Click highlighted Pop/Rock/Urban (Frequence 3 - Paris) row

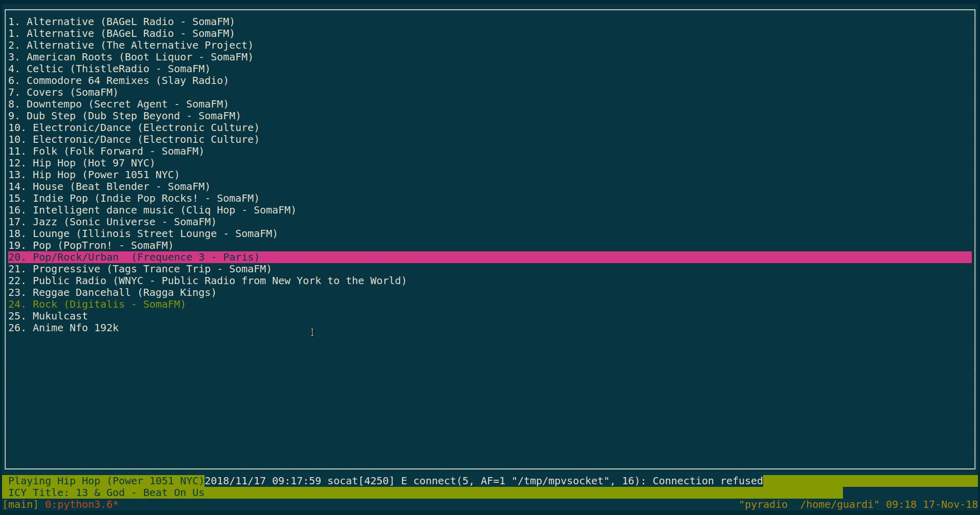point(489,257)
